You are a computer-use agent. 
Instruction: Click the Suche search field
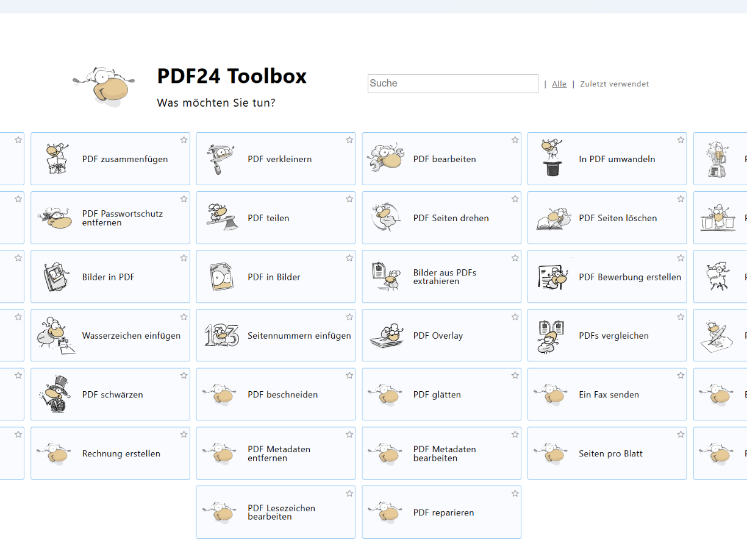click(x=453, y=83)
